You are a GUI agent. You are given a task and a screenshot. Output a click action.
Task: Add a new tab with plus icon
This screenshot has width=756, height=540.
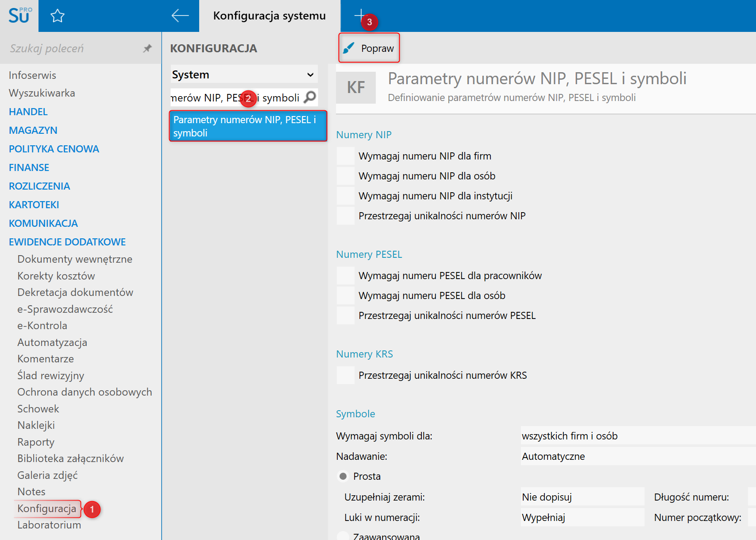(360, 16)
